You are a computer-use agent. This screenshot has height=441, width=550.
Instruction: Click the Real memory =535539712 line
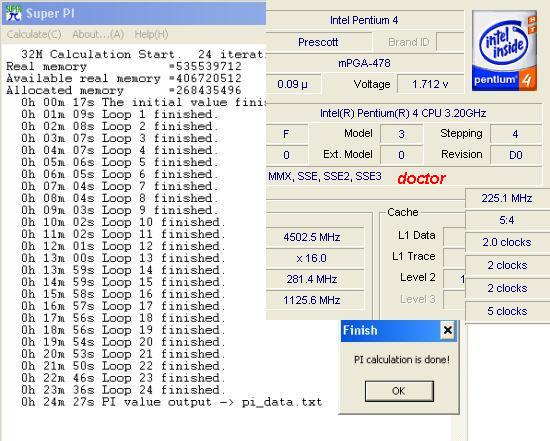point(124,66)
